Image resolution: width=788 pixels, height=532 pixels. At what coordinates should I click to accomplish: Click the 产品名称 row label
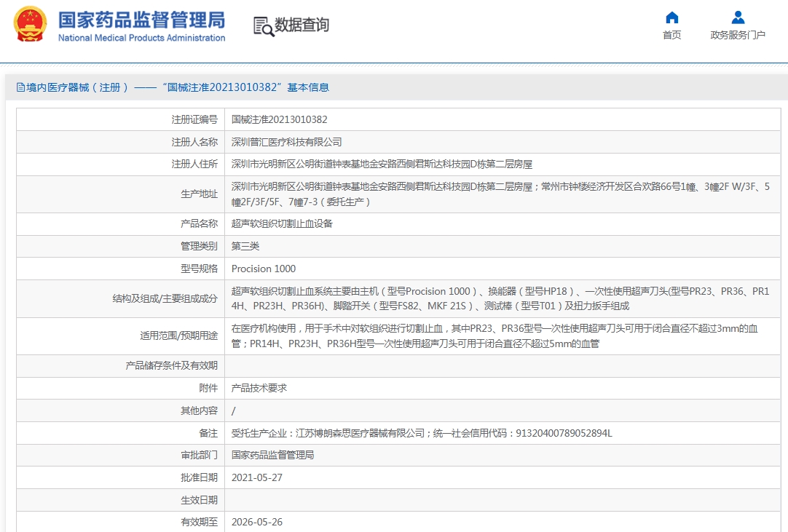(199, 223)
